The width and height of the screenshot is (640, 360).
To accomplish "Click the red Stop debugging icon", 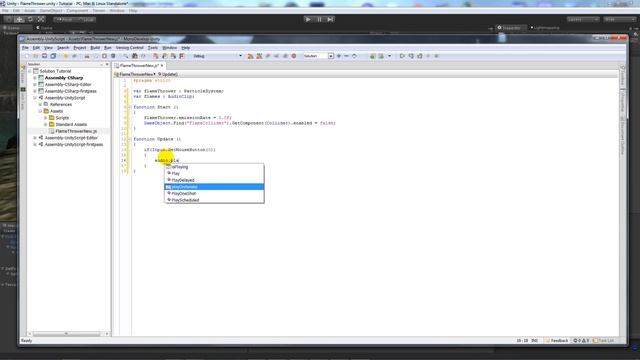I will [x=293, y=56].
